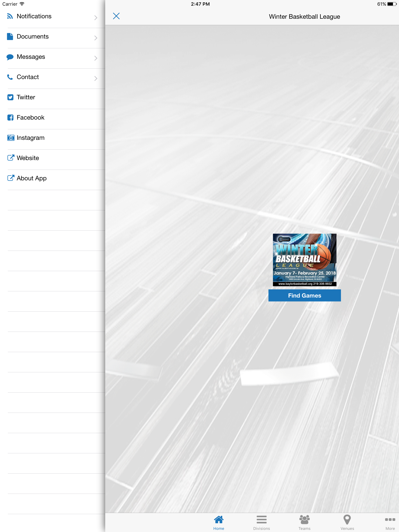The image size is (399, 532).
Task: Click the Twitter bird icon
Action: 10,97
